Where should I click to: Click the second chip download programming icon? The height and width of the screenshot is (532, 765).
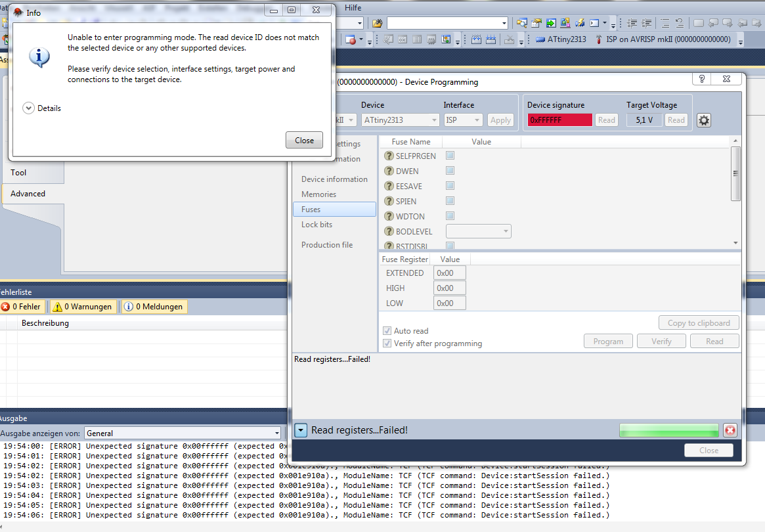[491, 39]
